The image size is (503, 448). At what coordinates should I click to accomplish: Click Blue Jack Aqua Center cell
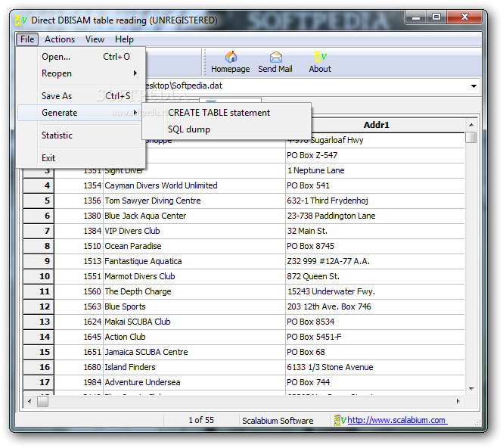click(x=194, y=216)
